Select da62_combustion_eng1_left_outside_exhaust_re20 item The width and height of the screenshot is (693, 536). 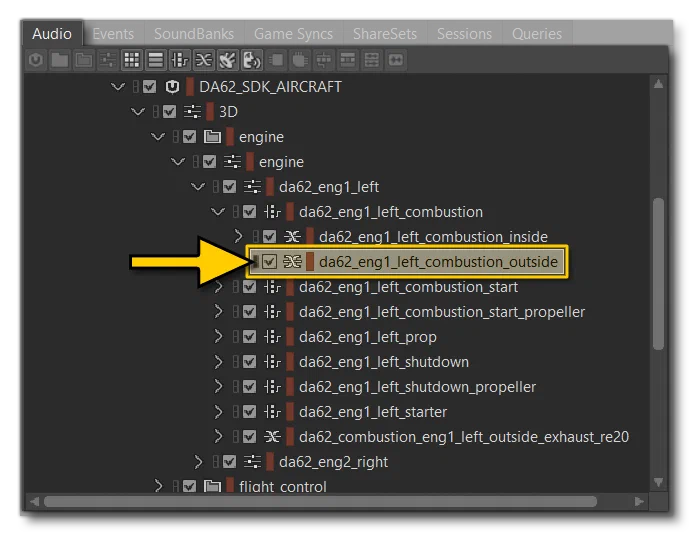click(464, 437)
